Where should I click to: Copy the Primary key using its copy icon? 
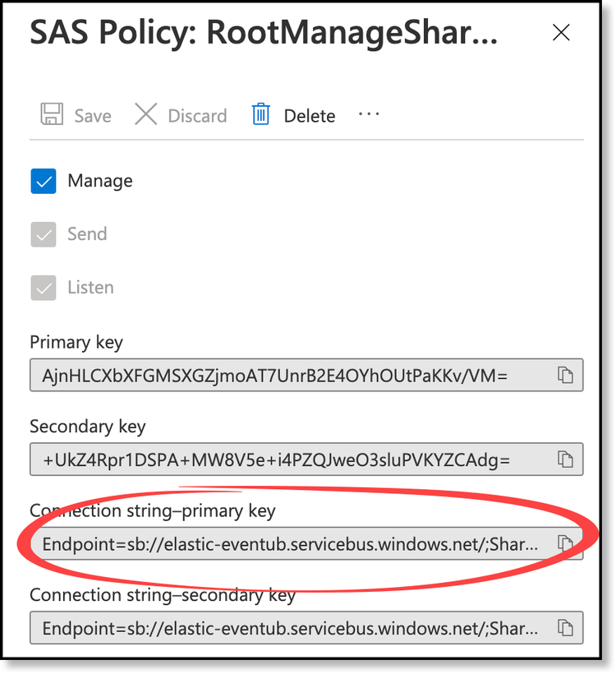pos(565,375)
